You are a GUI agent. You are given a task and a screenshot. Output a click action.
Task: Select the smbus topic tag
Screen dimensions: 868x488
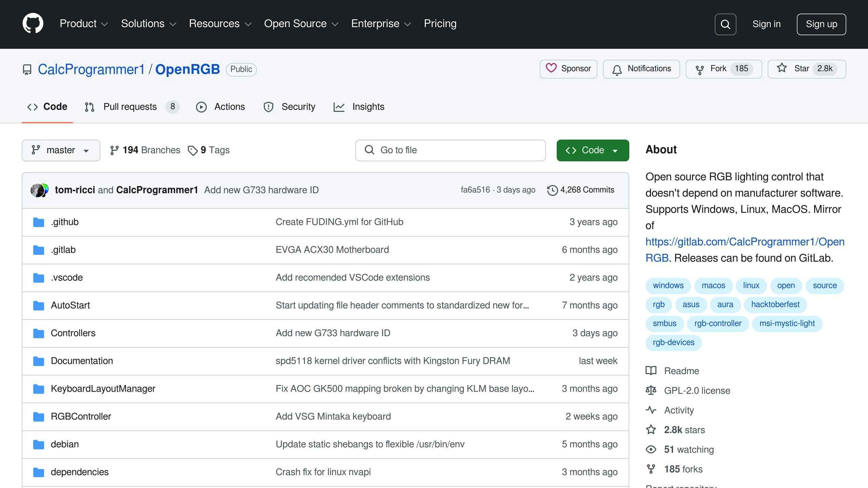(665, 324)
